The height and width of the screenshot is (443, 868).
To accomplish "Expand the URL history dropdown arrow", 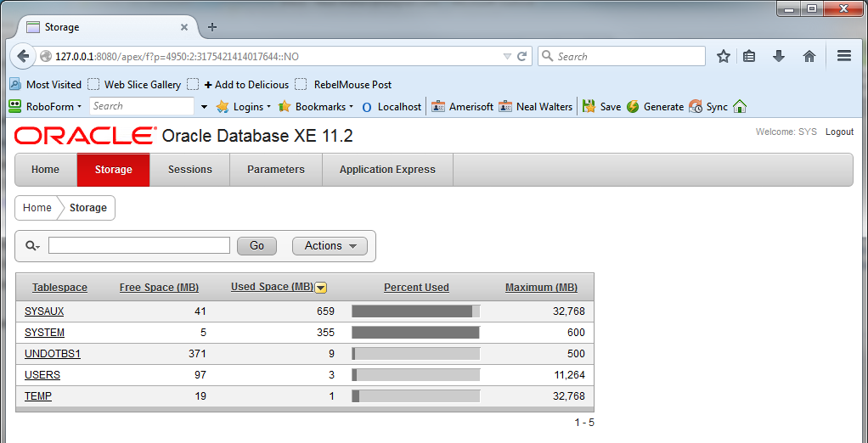I will click(x=507, y=56).
